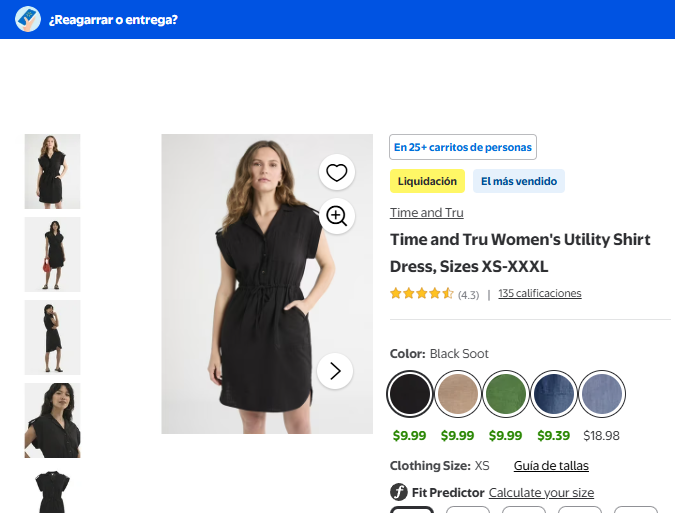Open the Time and Tru brand link
Viewport: 675px width, 513px height.
pyautogui.click(x=426, y=213)
